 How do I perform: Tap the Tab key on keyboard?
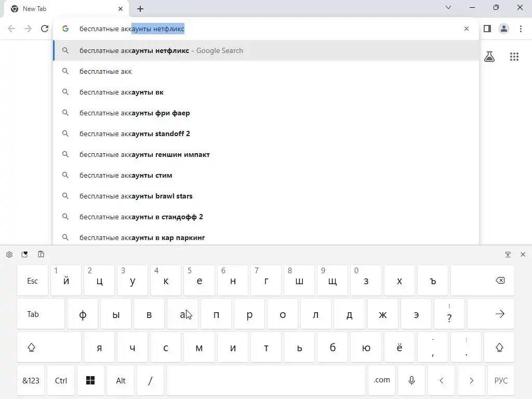pos(41,314)
